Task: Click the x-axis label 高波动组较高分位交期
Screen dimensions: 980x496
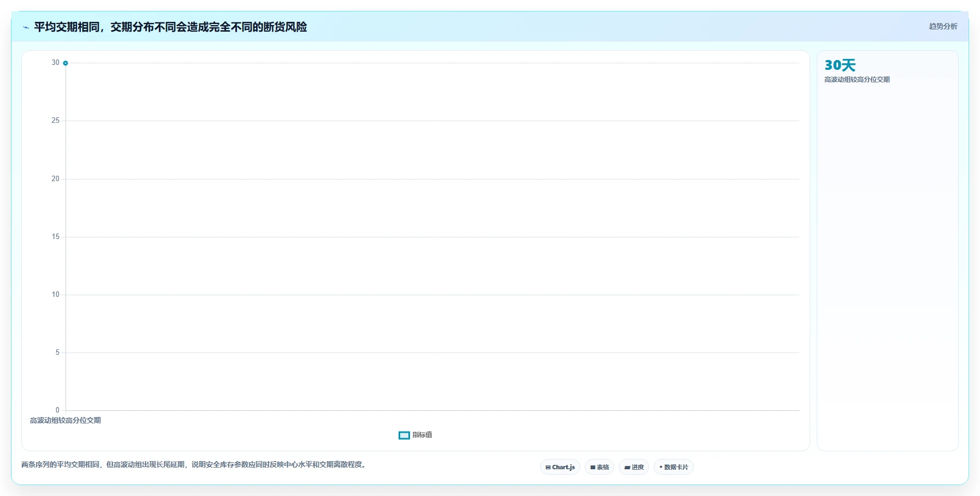Action: pos(66,420)
